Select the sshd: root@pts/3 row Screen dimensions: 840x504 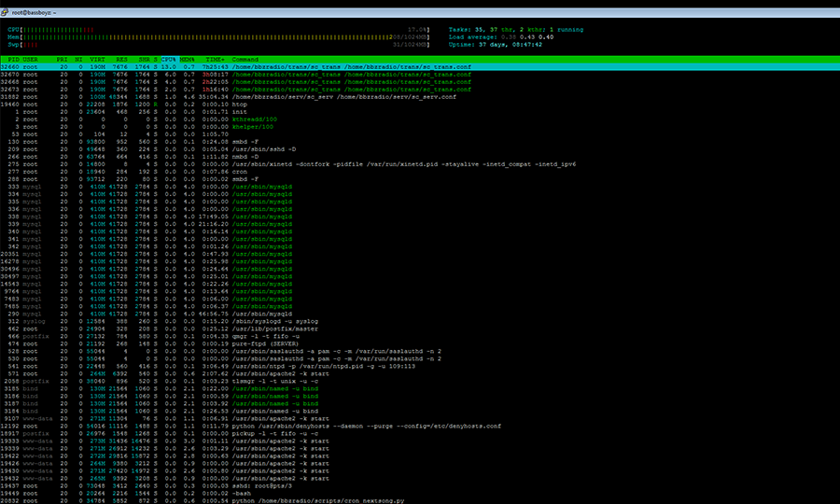[x=420, y=485]
